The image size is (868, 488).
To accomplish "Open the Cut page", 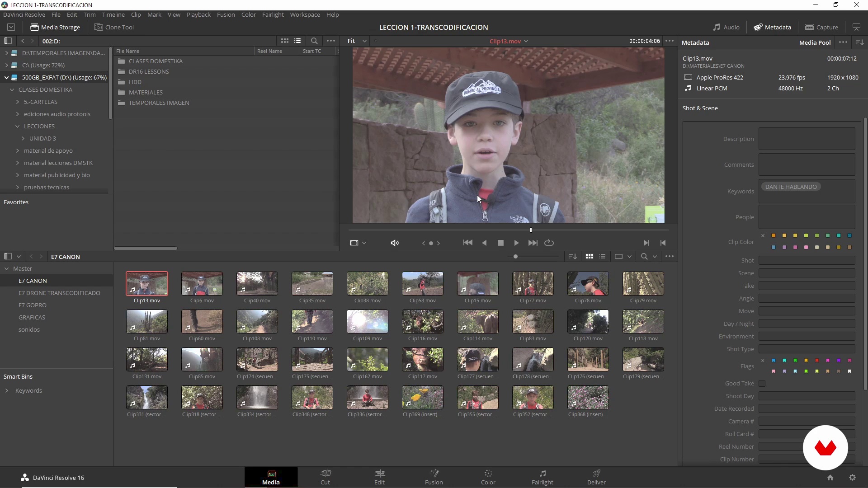I will (325, 477).
